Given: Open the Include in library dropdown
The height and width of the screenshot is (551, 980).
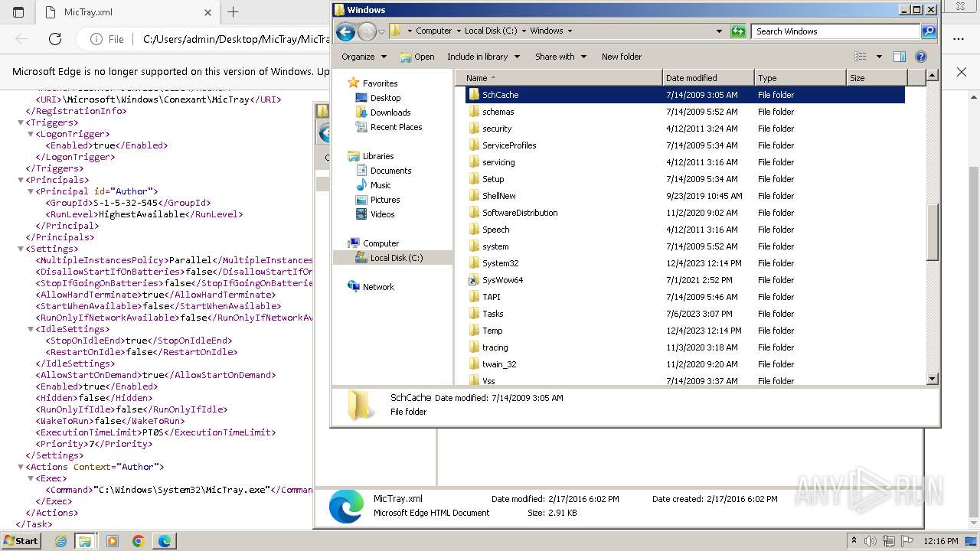Looking at the screenshot, I should pos(483,57).
